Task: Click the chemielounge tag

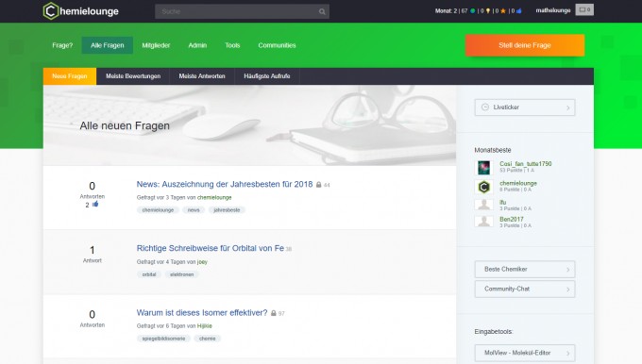Action: pyautogui.click(x=158, y=210)
